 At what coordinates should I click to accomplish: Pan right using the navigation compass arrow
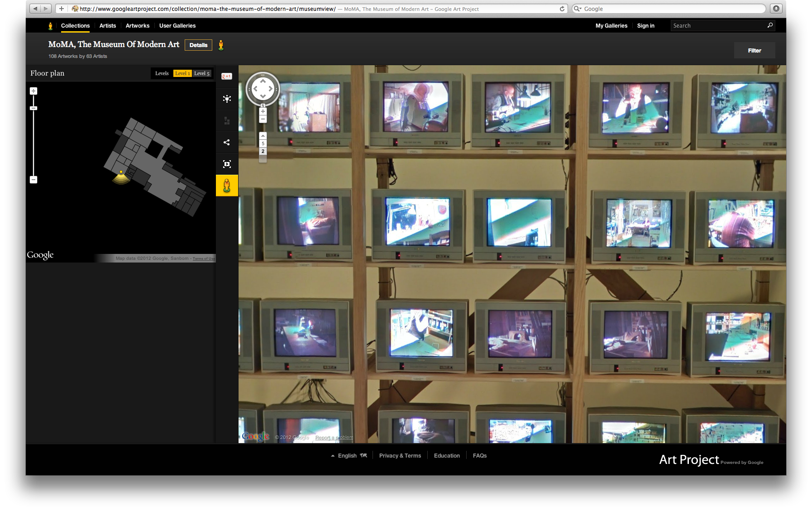(x=271, y=89)
